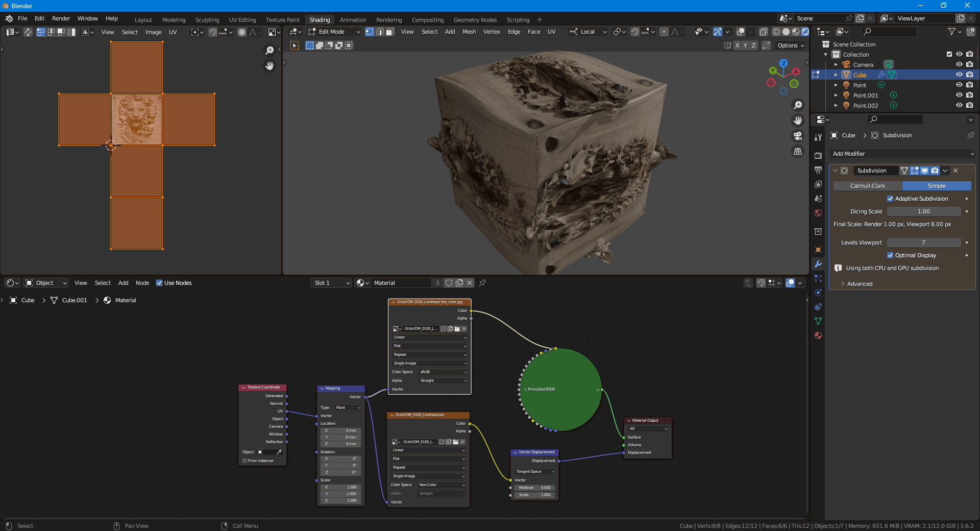This screenshot has width=980, height=531.
Task: Open the Node menu in the shader editor
Action: tap(142, 283)
